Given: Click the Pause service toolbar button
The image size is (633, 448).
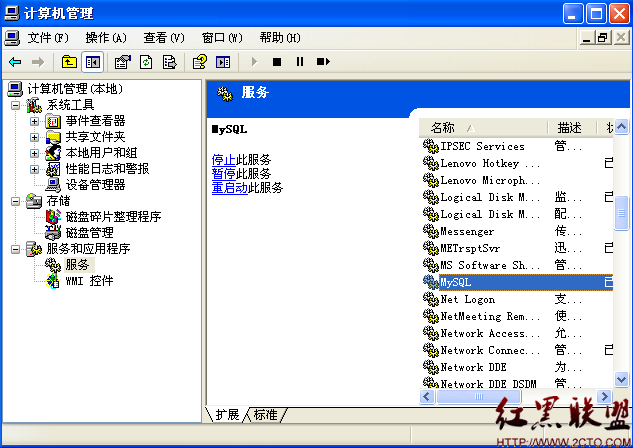Looking at the screenshot, I should click(300, 62).
